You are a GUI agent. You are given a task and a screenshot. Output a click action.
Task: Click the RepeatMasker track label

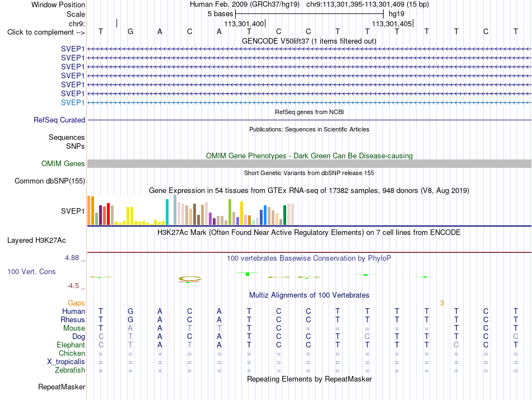tap(62, 387)
